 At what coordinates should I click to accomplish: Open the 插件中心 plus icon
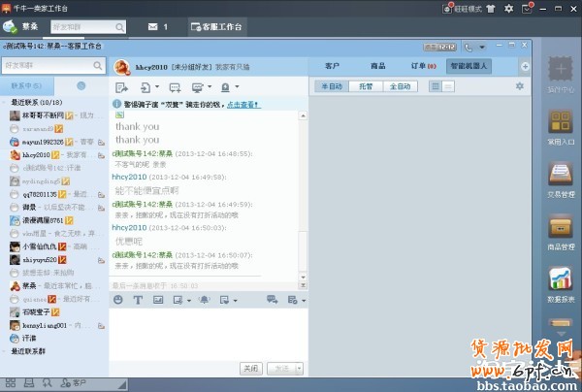(x=560, y=71)
